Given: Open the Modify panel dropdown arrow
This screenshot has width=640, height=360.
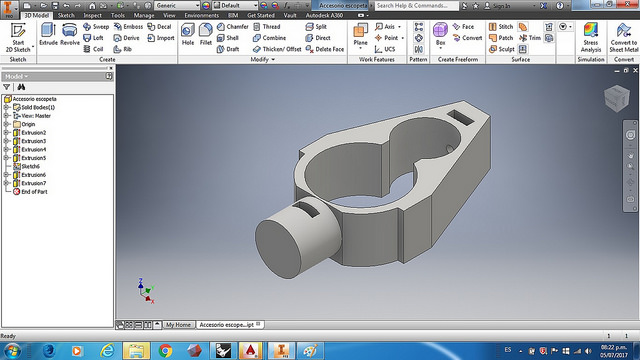Looking at the screenshot, I should [273, 60].
